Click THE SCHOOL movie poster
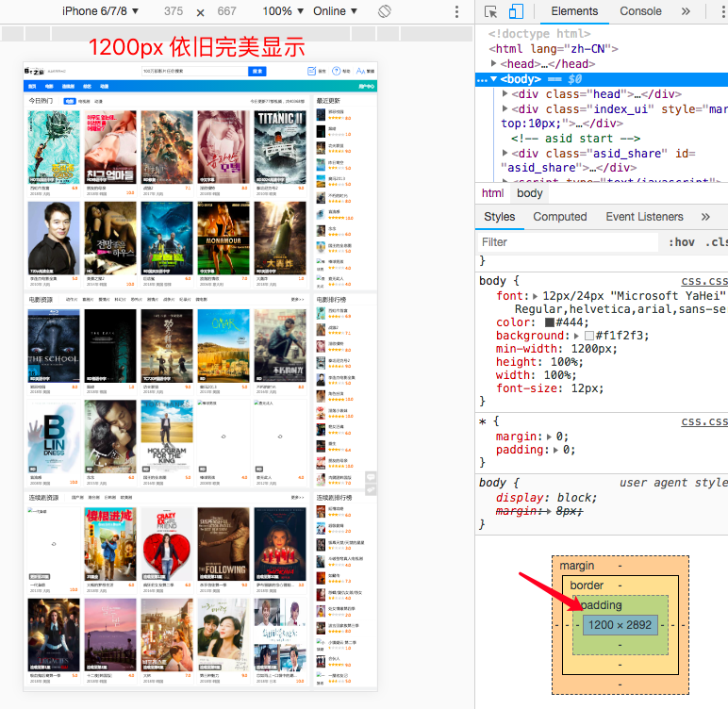The image size is (728, 709). (x=54, y=346)
